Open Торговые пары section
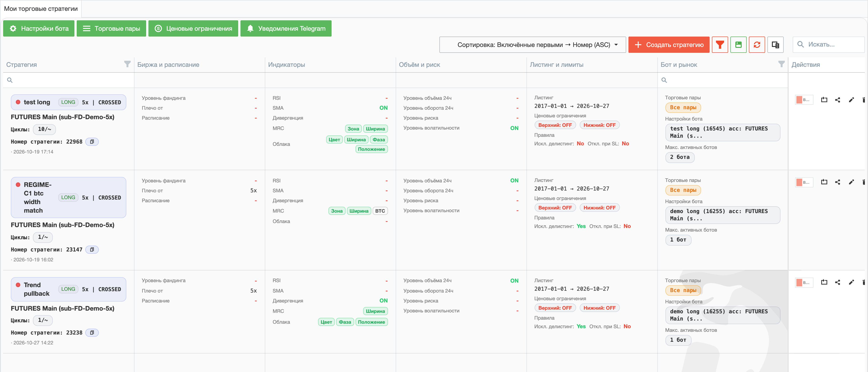Screen dimensions: 868x372 click(111, 28)
